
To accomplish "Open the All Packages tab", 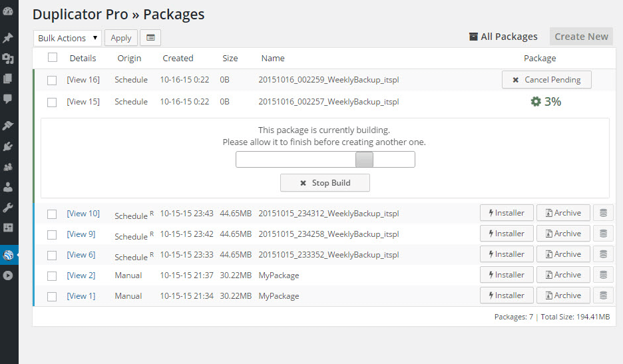I will [x=503, y=37].
